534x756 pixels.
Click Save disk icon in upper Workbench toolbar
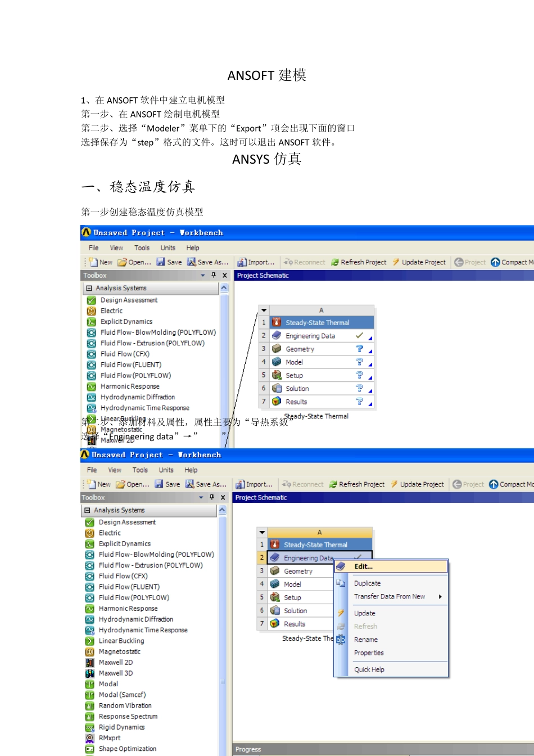point(161,262)
